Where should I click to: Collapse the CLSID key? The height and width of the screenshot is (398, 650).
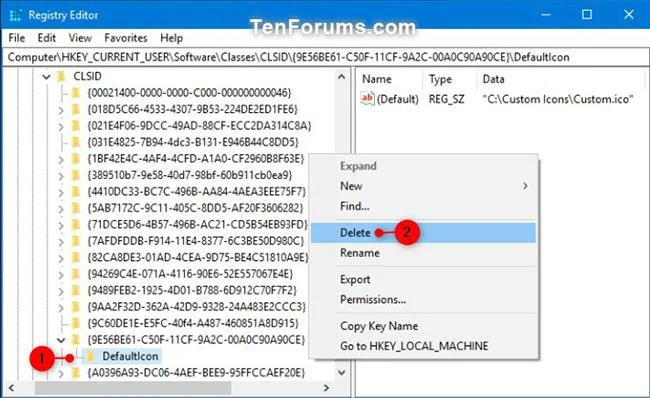click(x=46, y=77)
